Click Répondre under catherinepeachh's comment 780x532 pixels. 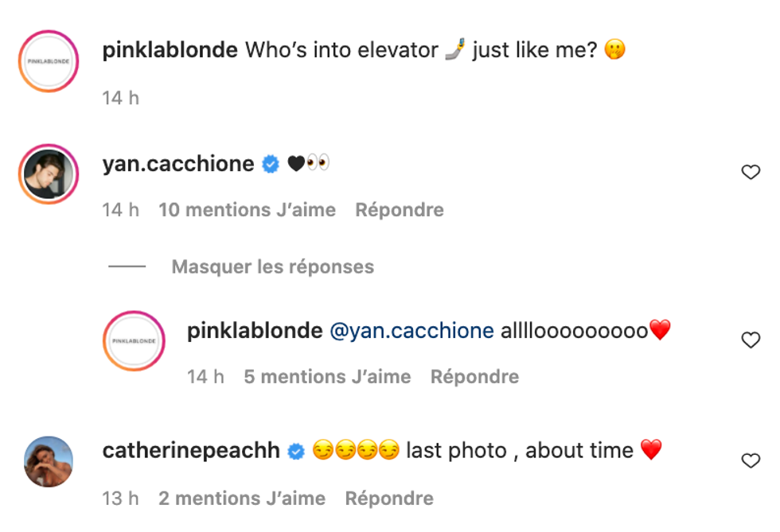click(x=389, y=499)
